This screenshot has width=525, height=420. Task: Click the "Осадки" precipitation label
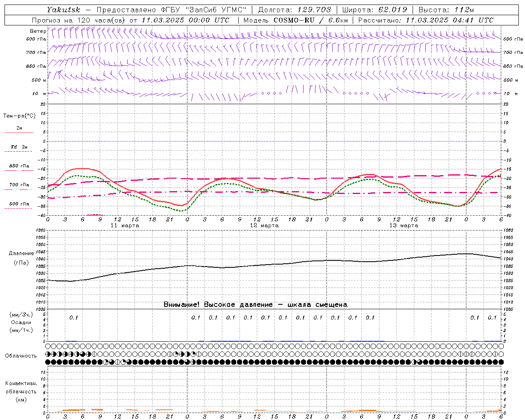[x=21, y=322]
